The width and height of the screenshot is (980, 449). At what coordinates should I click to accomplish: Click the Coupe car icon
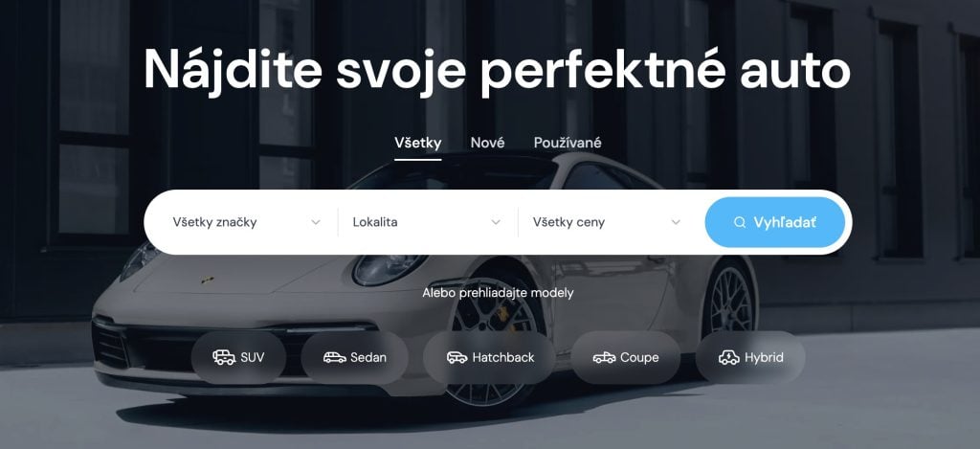pos(604,357)
